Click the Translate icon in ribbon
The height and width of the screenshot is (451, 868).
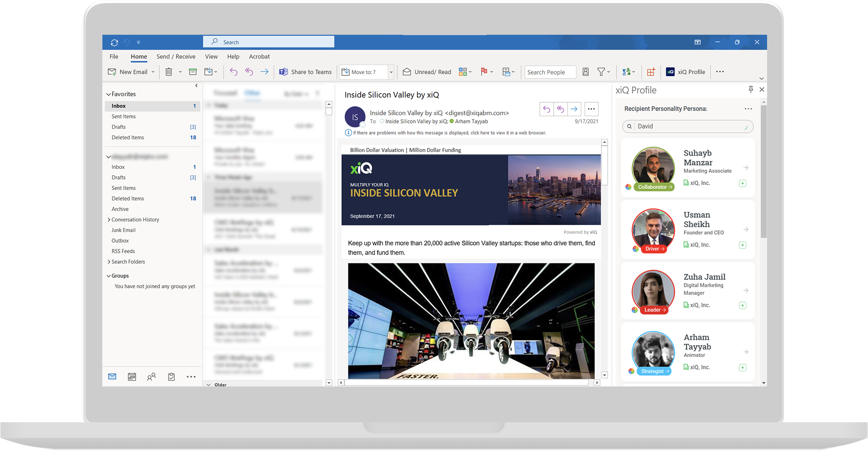[627, 72]
